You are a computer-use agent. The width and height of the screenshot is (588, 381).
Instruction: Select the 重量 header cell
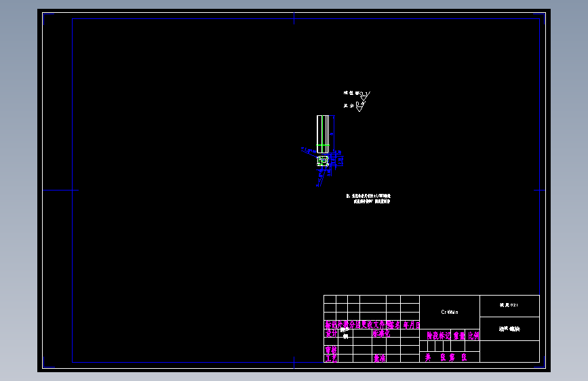point(459,336)
